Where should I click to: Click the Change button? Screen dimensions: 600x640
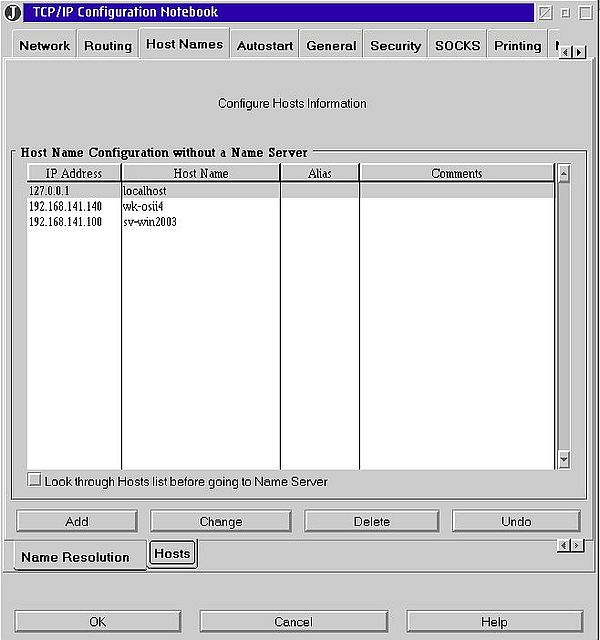[221, 521]
